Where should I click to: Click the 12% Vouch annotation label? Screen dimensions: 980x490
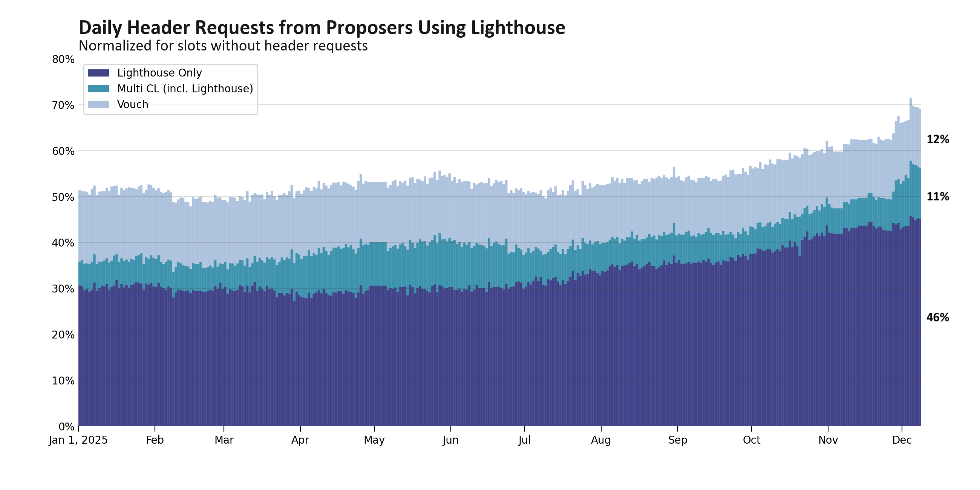(937, 139)
